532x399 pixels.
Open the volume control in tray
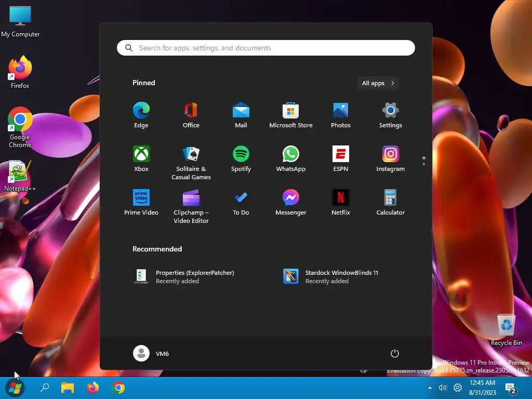[443, 388]
